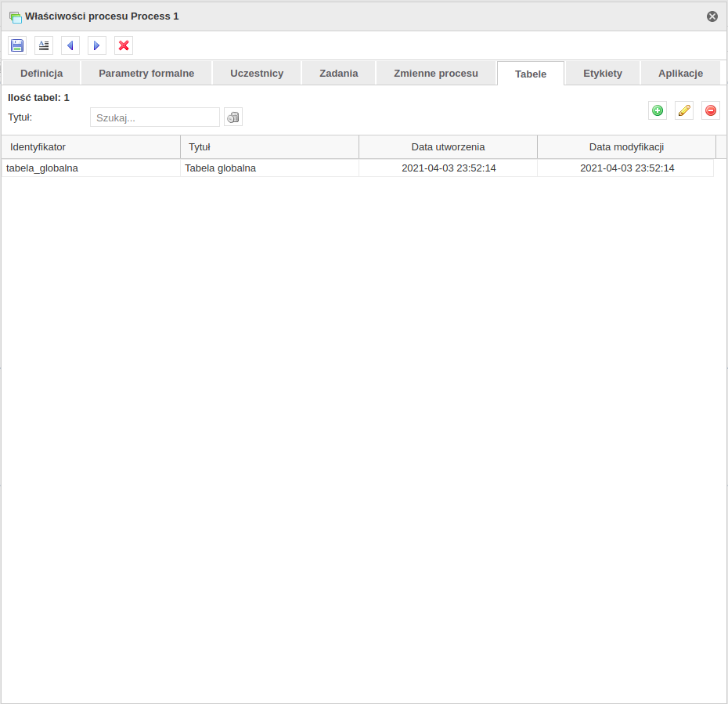Select the Zmienne procesu tab
Screen dimensions: 728x704
[436, 74]
